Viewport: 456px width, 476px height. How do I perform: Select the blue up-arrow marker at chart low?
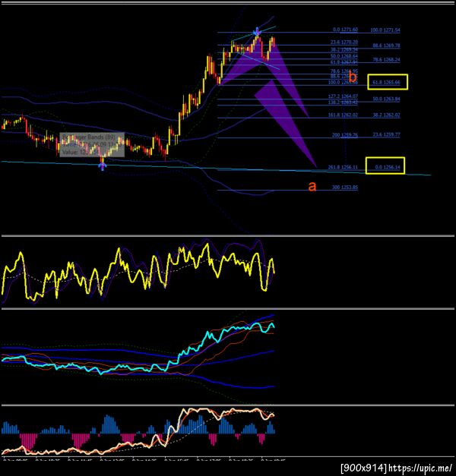pyautogui.click(x=103, y=165)
